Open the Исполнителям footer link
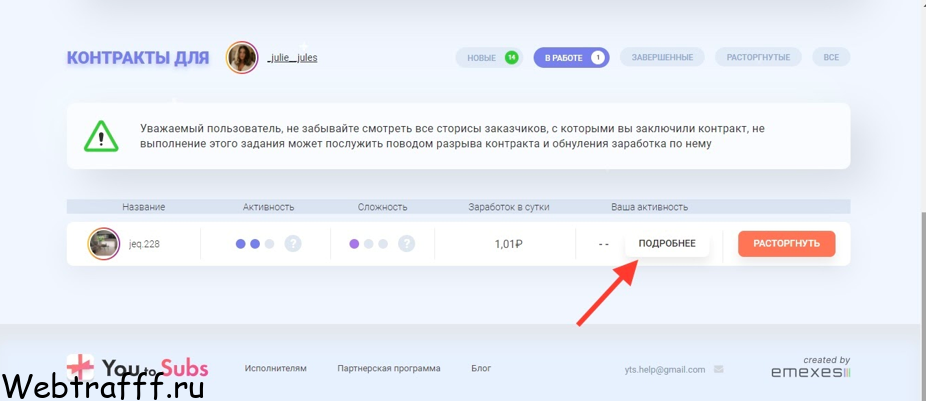The height and width of the screenshot is (401, 926). [276, 369]
